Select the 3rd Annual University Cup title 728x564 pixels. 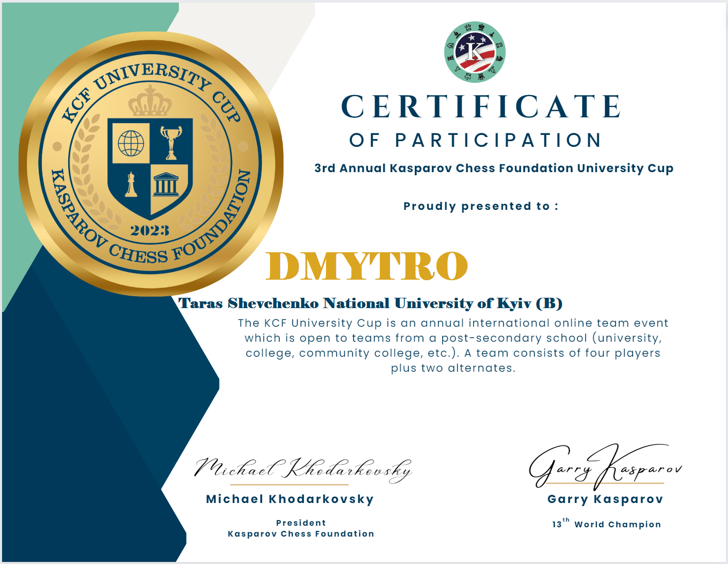point(493,169)
